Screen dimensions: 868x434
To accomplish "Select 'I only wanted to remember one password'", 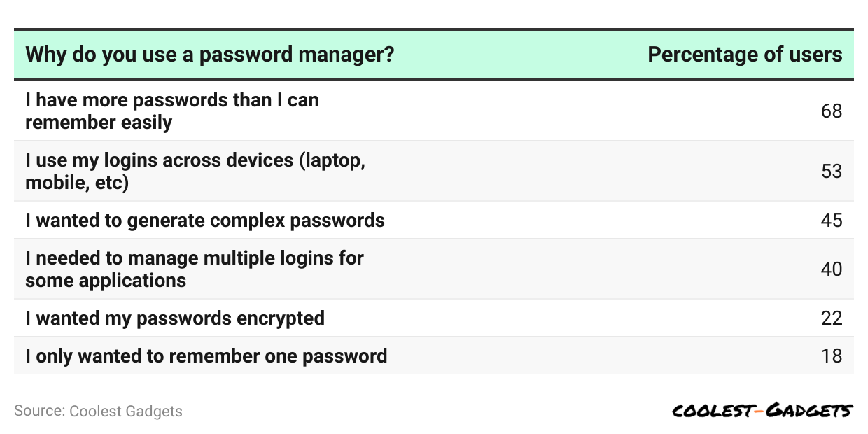I will (206, 356).
